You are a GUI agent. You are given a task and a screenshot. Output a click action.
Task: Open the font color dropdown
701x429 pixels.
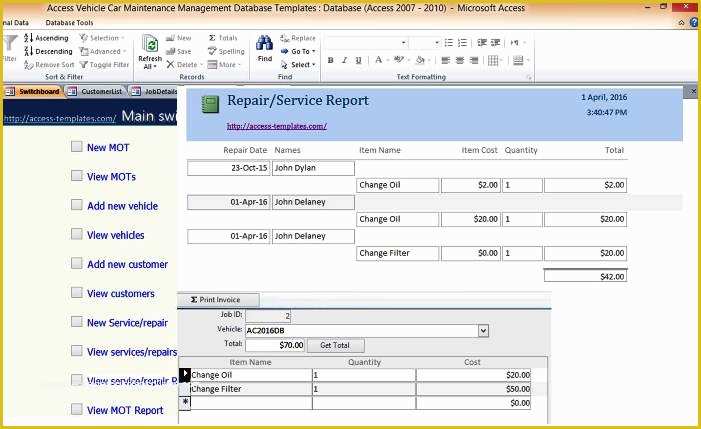tap(387, 60)
